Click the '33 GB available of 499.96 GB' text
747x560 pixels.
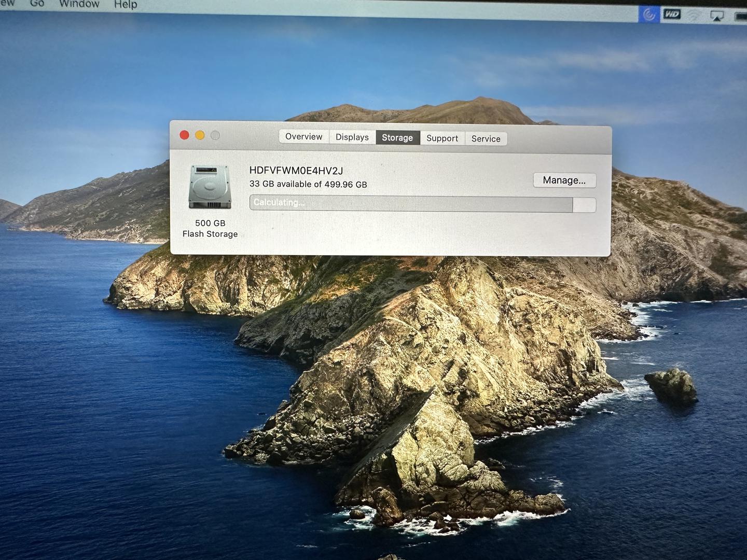coord(308,184)
